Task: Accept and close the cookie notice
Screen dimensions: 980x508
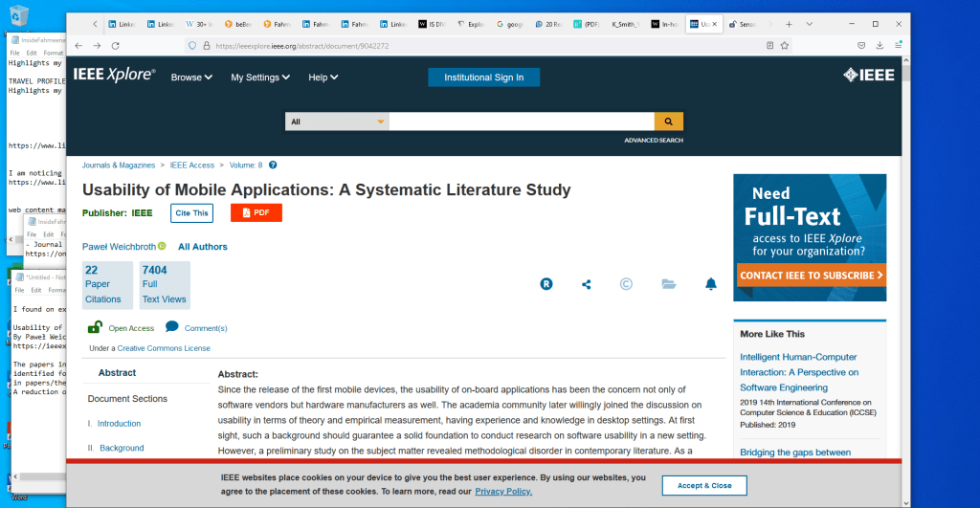Action: tap(704, 485)
